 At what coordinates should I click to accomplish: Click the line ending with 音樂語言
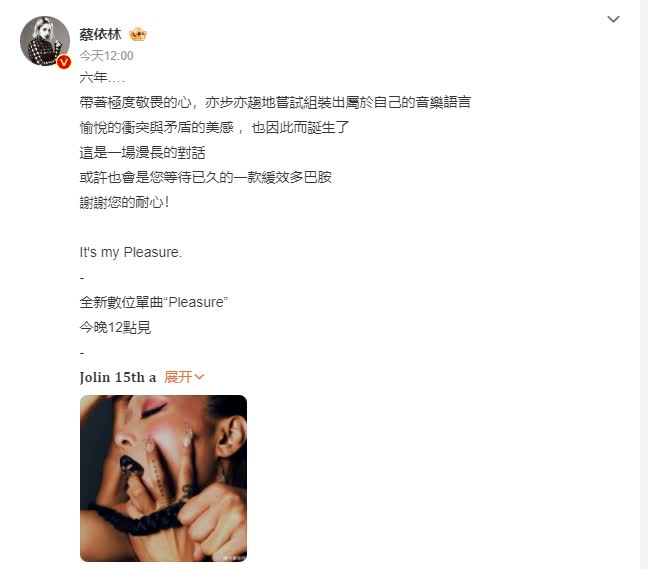[275, 102]
